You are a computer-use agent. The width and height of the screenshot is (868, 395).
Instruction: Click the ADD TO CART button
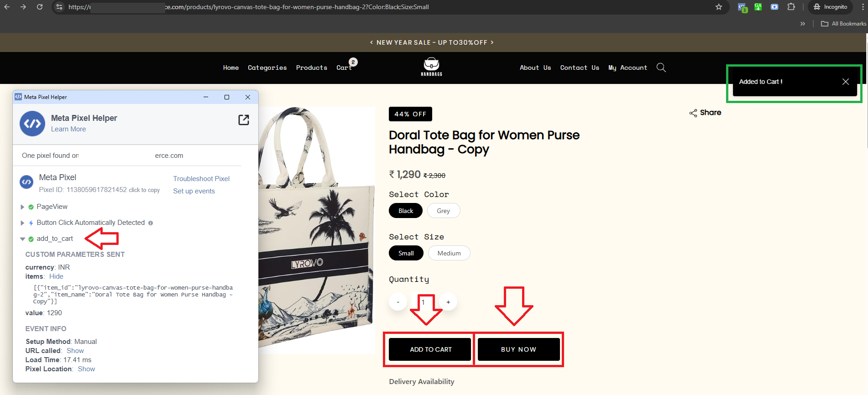tap(430, 349)
